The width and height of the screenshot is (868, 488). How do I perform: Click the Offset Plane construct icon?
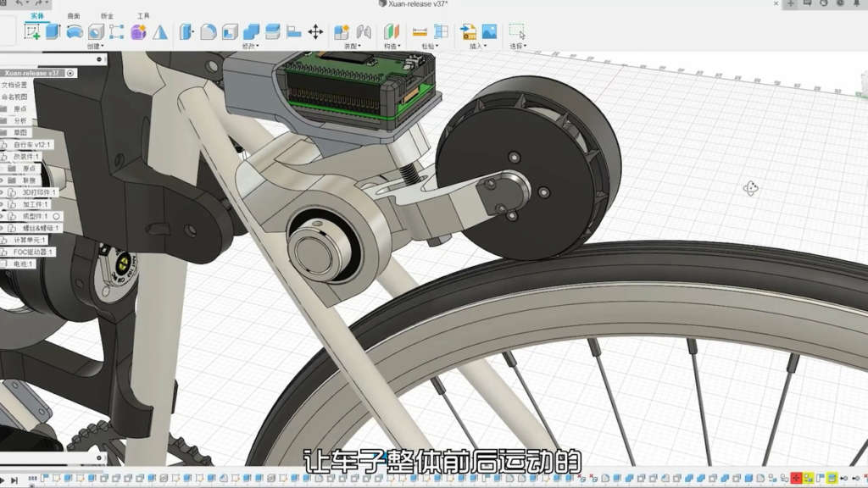tap(392, 31)
